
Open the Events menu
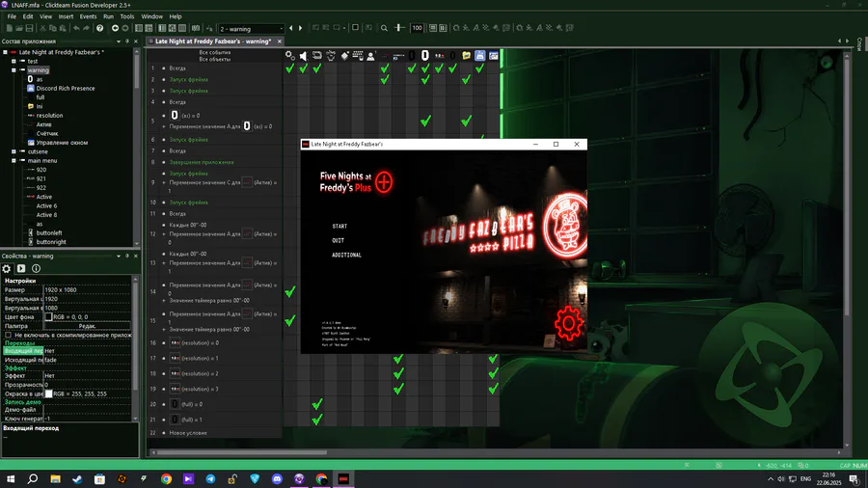pyautogui.click(x=88, y=16)
